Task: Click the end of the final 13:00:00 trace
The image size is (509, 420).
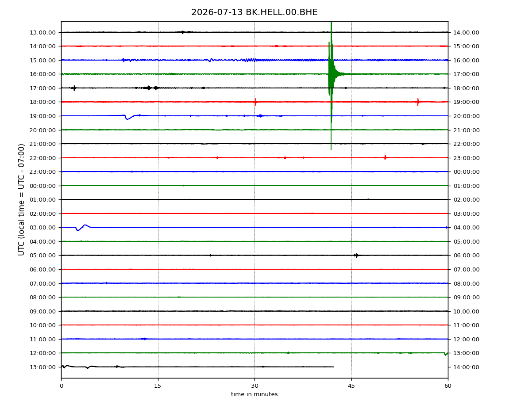Action: tap(334, 367)
